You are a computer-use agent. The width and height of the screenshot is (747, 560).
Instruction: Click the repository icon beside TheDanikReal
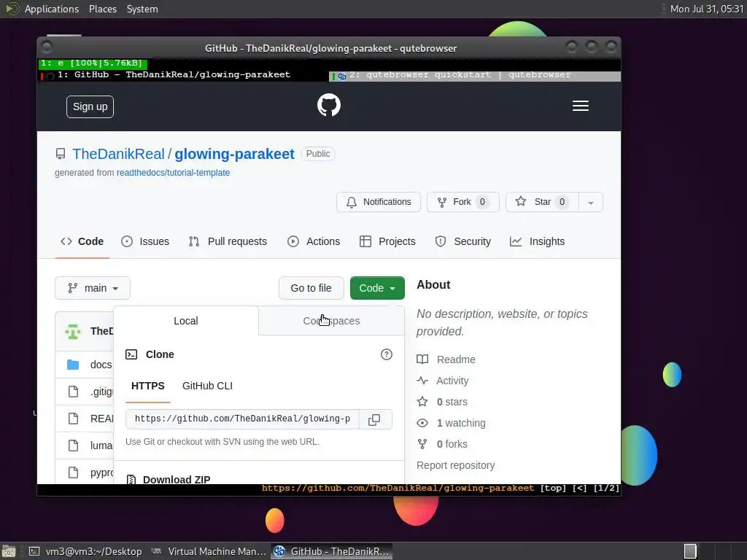(x=61, y=154)
